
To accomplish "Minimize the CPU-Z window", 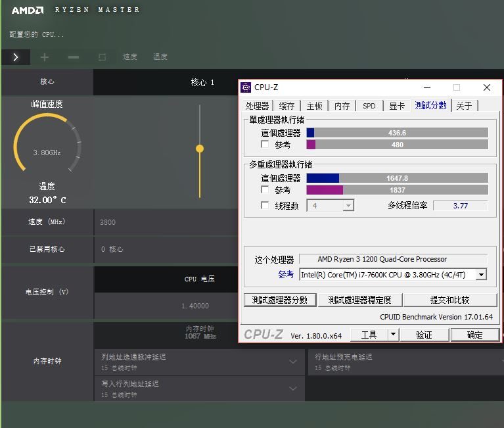I will click(x=427, y=87).
